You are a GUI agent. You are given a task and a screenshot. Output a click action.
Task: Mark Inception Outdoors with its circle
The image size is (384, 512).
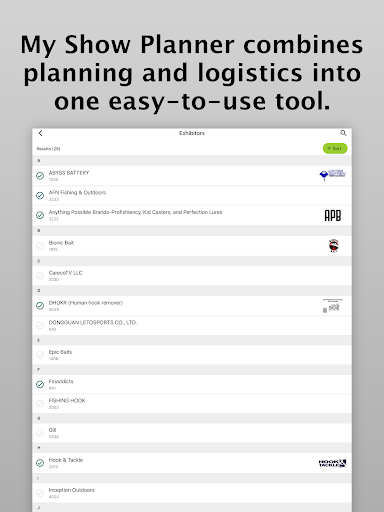click(40, 493)
